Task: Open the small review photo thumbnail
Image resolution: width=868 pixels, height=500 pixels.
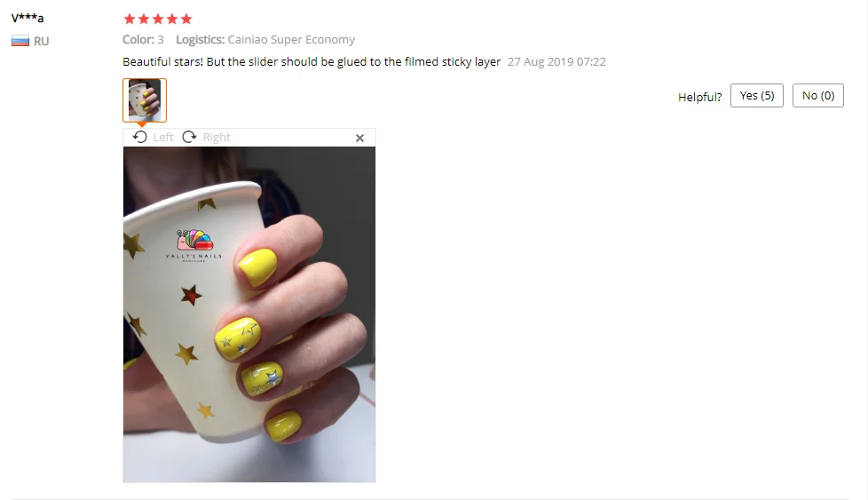Action: pos(145,100)
